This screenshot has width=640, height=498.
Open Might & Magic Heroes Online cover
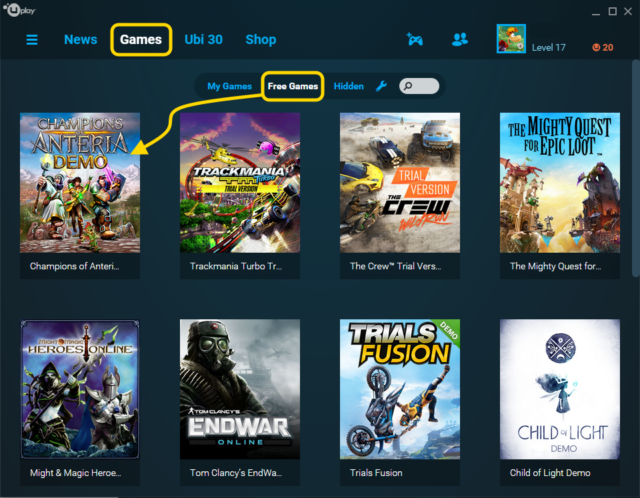tap(80, 389)
